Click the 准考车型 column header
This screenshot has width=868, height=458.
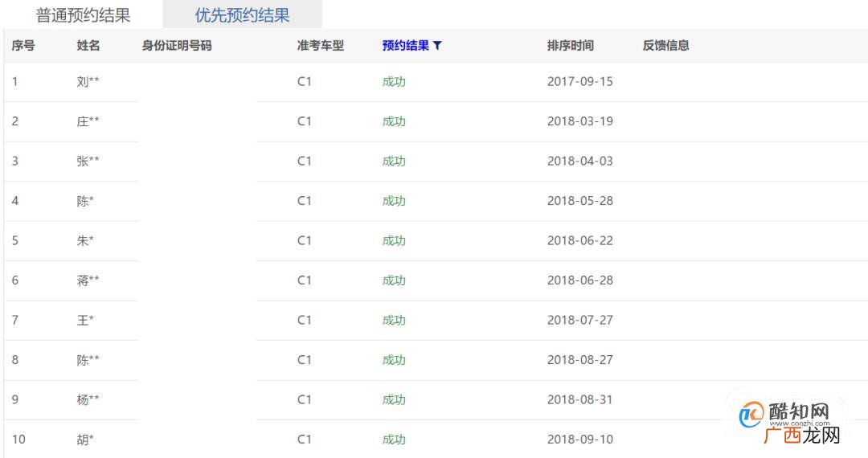321,45
